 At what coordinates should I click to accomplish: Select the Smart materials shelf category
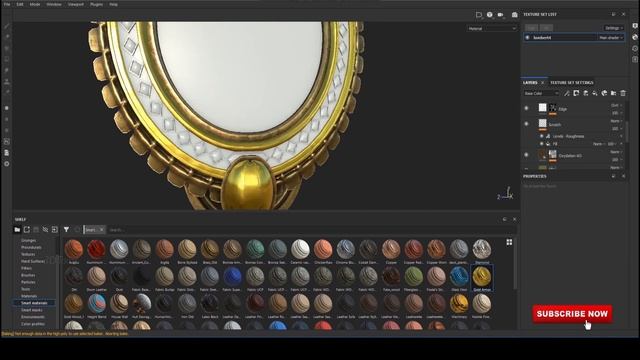[34, 303]
